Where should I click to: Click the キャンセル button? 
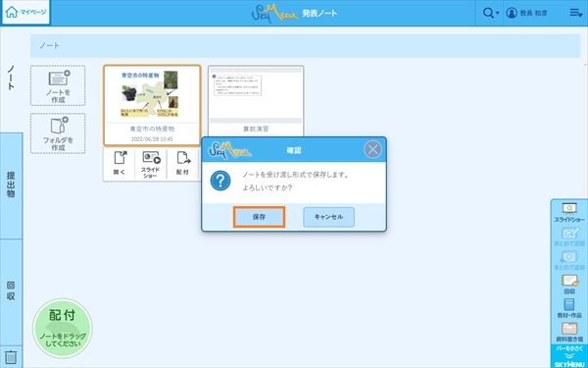(328, 217)
